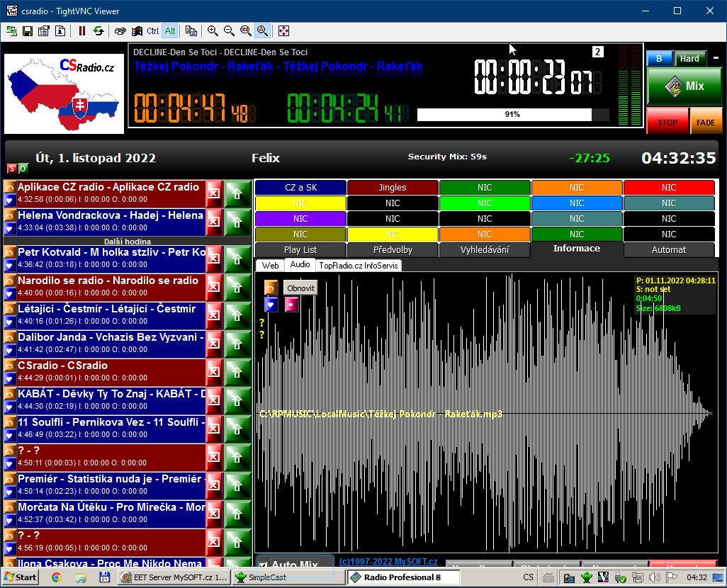The width and height of the screenshot is (727, 588).
Task: Follow the (c)1997-2022 MySOFT.cz link
Action: coord(388,562)
